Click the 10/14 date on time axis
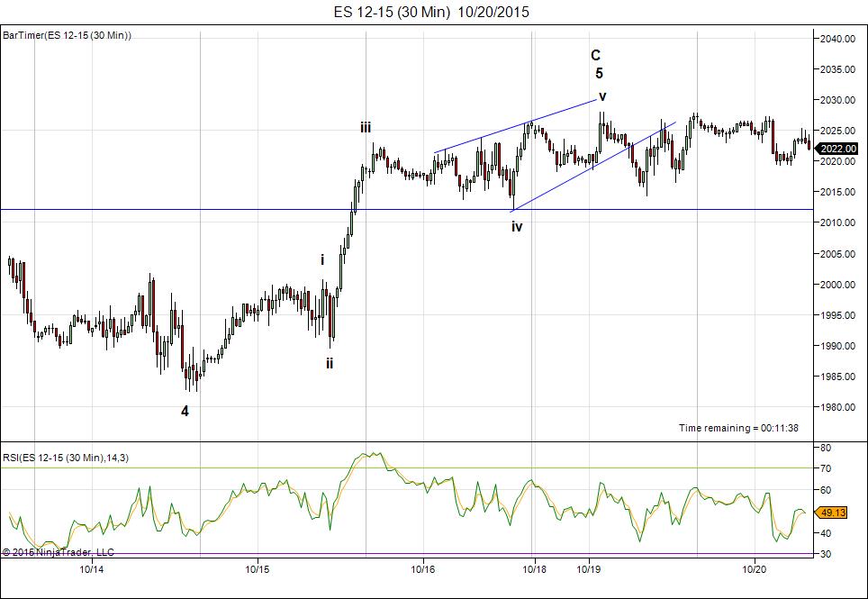Screen dimensions: 868x599 point(92,568)
